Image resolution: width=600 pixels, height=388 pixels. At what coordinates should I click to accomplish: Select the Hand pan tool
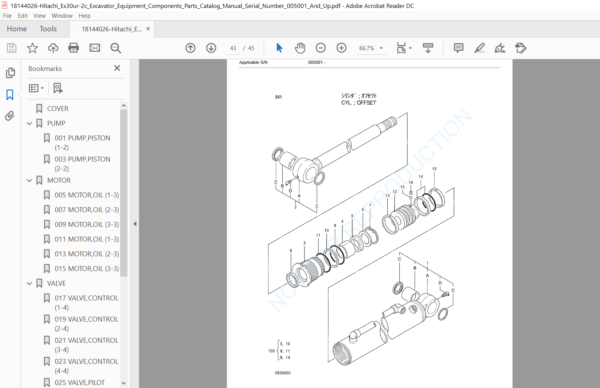pyautogui.click(x=300, y=48)
